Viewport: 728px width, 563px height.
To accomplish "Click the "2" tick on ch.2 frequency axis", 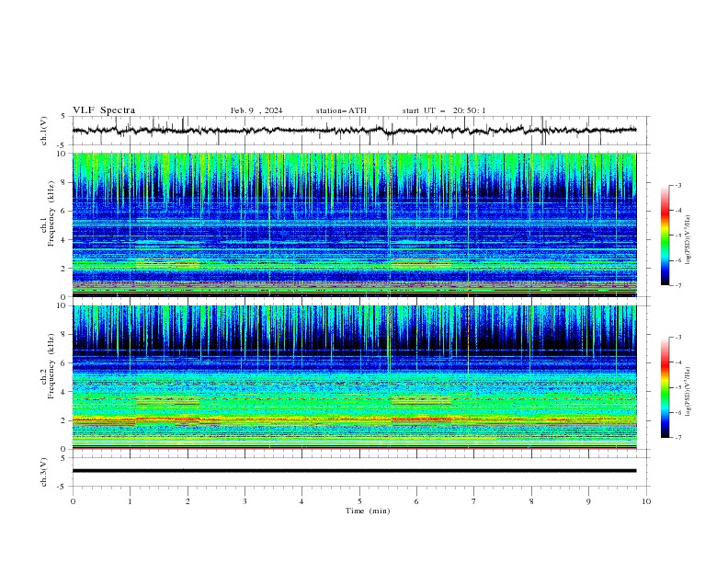I will point(64,420).
